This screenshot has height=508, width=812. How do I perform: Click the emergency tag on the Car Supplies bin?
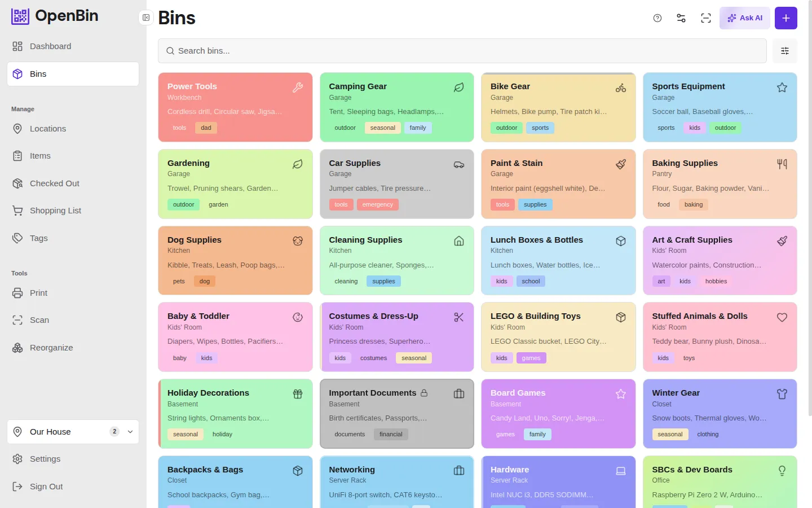click(378, 204)
